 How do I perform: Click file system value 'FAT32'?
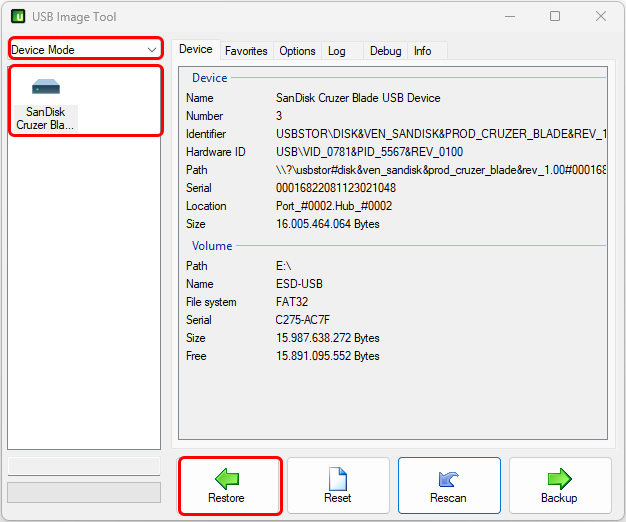pyautogui.click(x=292, y=302)
